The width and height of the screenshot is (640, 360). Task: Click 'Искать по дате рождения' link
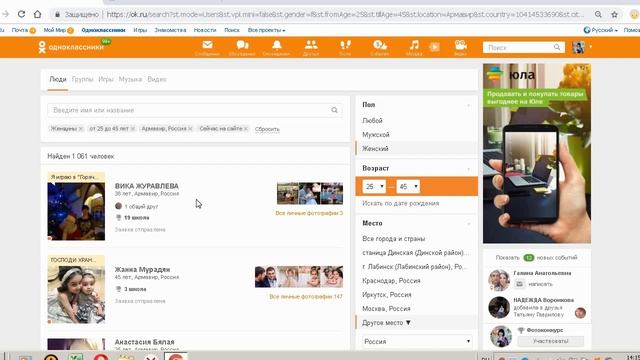point(400,203)
